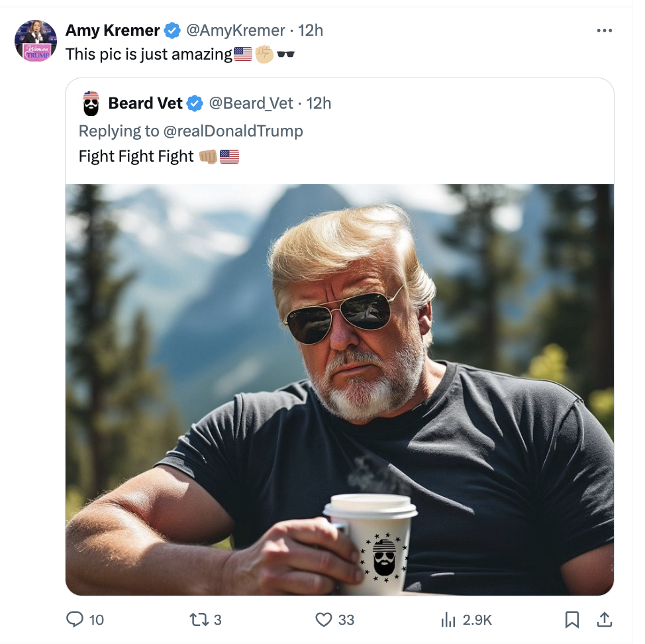Click Amy Kremer's verified badge
Screen dimensions: 645x644
(172, 30)
